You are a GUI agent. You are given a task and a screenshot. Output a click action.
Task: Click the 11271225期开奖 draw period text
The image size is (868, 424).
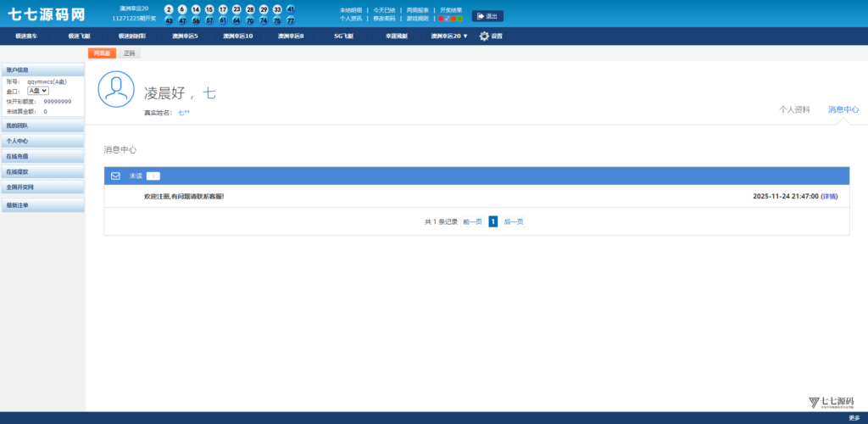(134, 19)
